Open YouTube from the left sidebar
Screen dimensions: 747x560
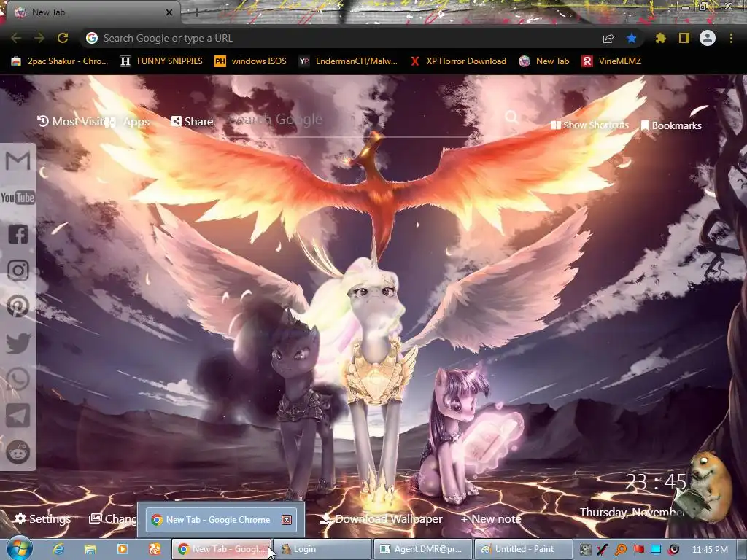[18, 197]
